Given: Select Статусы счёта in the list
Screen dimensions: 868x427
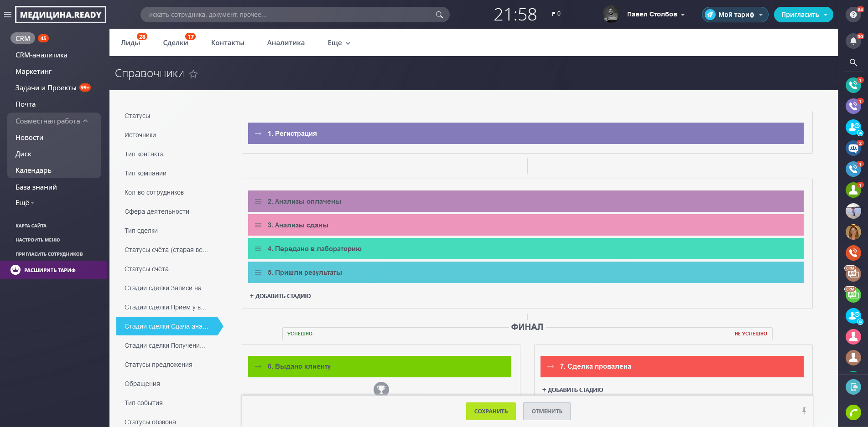Looking at the screenshot, I should click(x=146, y=269).
